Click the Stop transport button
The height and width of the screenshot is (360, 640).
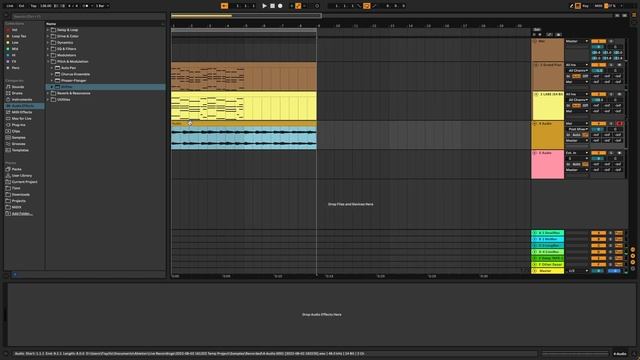click(272, 6)
